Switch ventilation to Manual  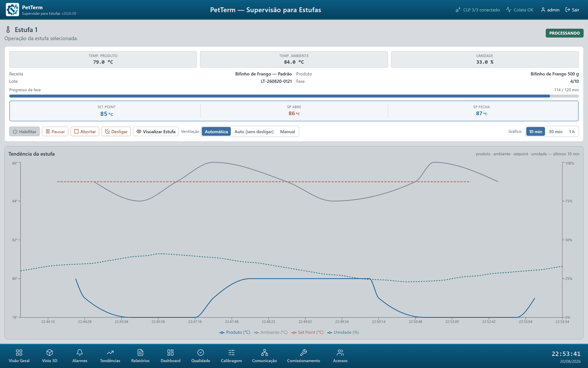pyautogui.click(x=287, y=132)
